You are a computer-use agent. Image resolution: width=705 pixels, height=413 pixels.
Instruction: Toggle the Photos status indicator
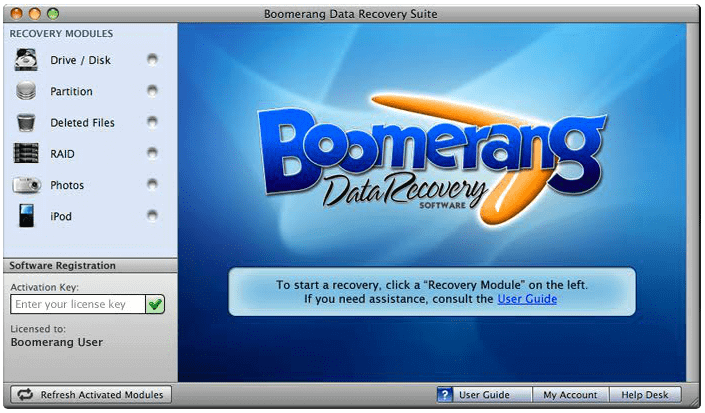tap(152, 184)
